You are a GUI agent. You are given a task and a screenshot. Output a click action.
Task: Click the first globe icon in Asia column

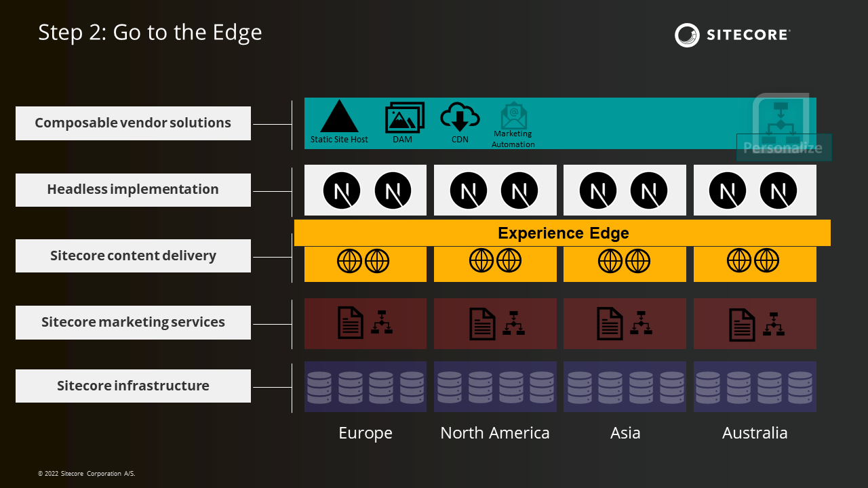coord(611,260)
